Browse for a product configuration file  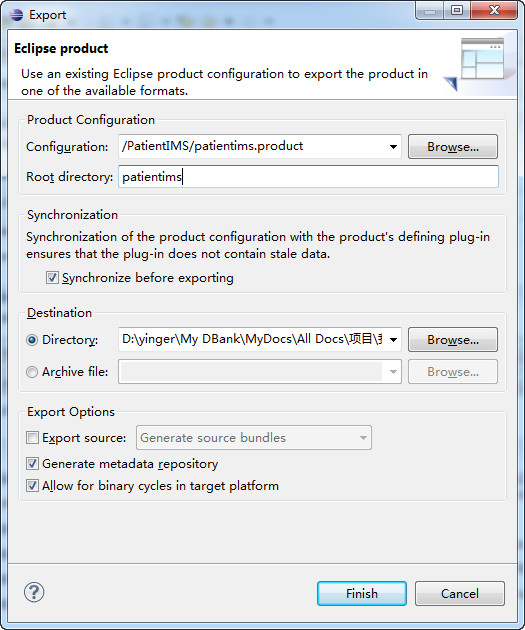coord(453,147)
